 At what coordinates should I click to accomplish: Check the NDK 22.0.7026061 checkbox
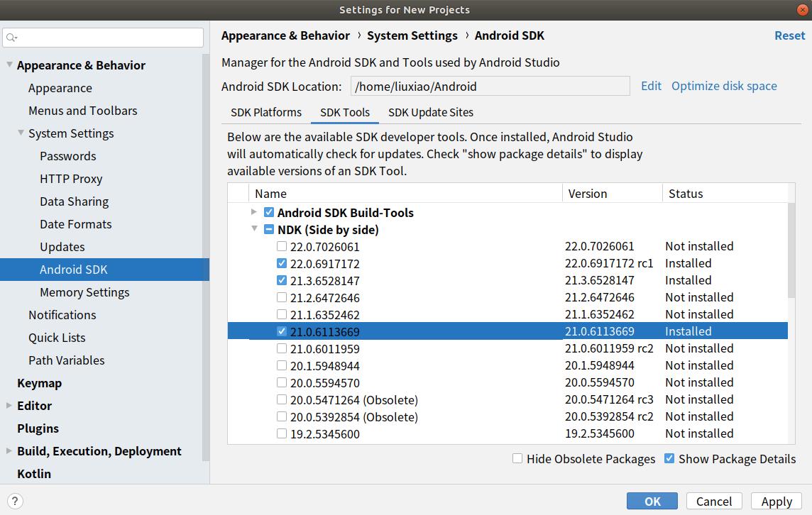[x=282, y=247]
